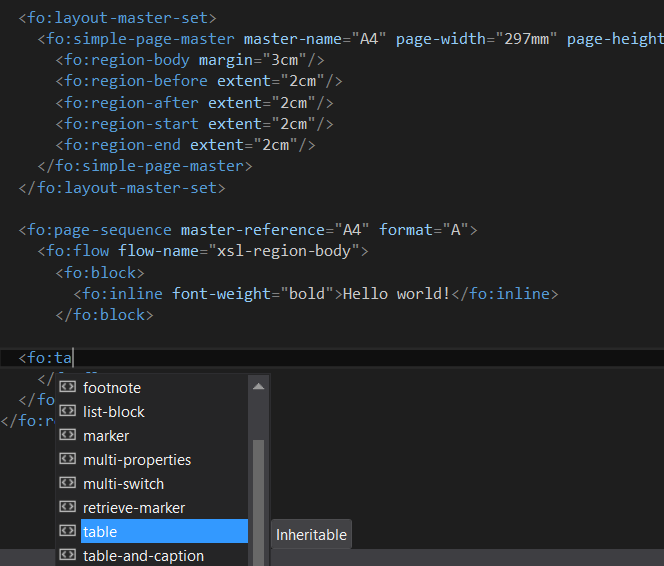Click the element icon beside footnote
Screen dimensions: 664x566
point(68,387)
